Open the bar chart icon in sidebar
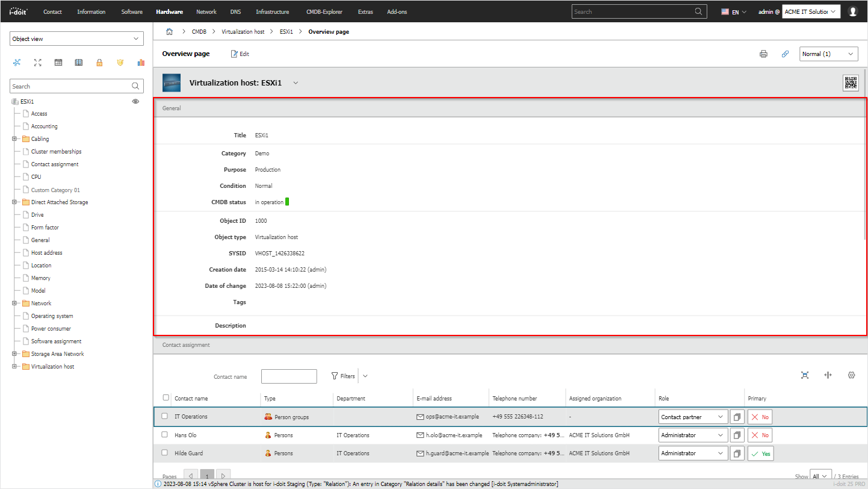The width and height of the screenshot is (868, 489). pyautogui.click(x=141, y=63)
